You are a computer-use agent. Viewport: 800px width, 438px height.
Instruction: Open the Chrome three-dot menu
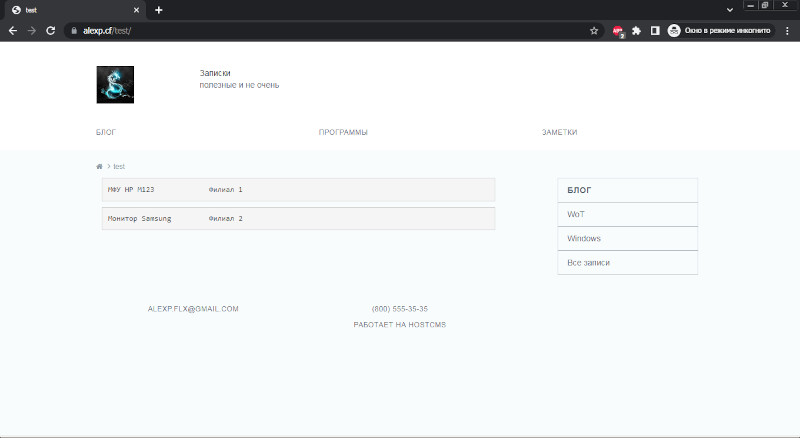(x=787, y=31)
